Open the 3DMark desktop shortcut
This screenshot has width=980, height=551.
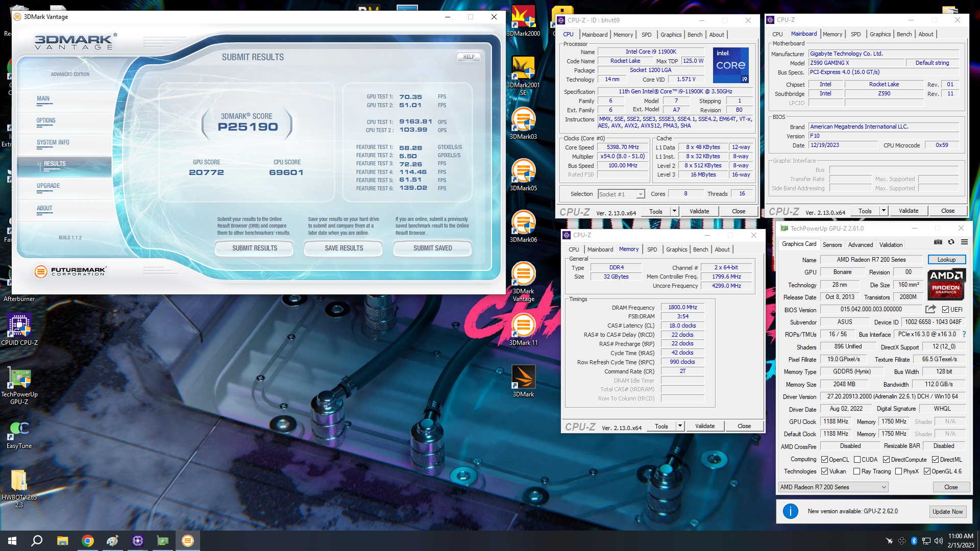[523, 381]
